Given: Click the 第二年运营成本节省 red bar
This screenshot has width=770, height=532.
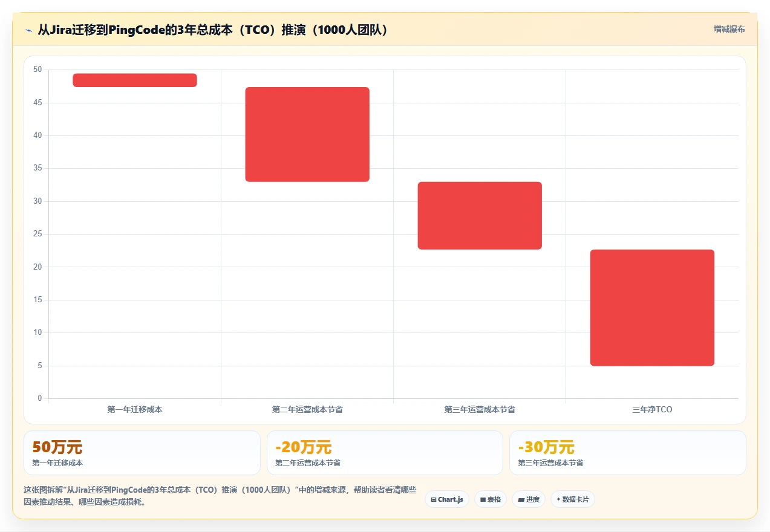Looking at the screenshot, I should [x=307, y=134].
